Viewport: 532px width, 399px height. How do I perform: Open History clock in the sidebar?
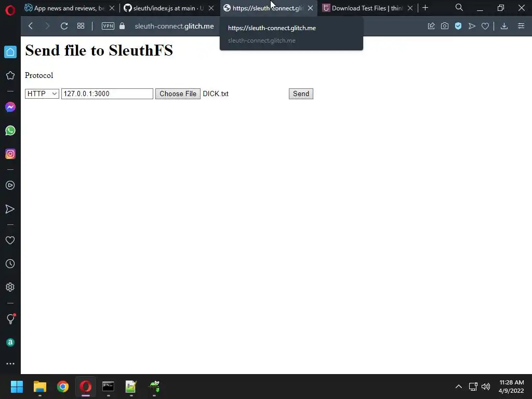[x=10, y=263]
